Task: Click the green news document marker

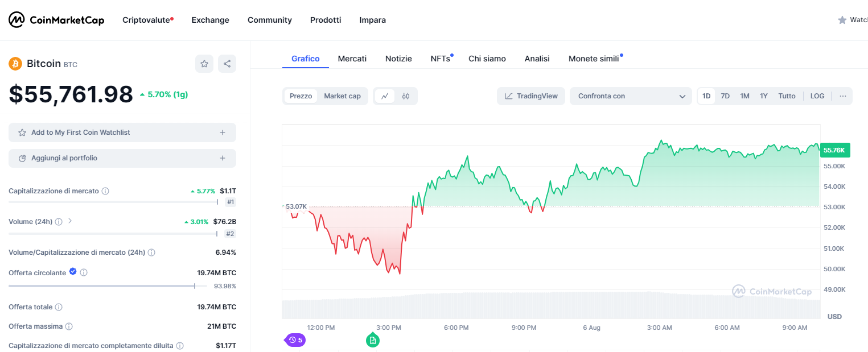Action: [373, 340]
